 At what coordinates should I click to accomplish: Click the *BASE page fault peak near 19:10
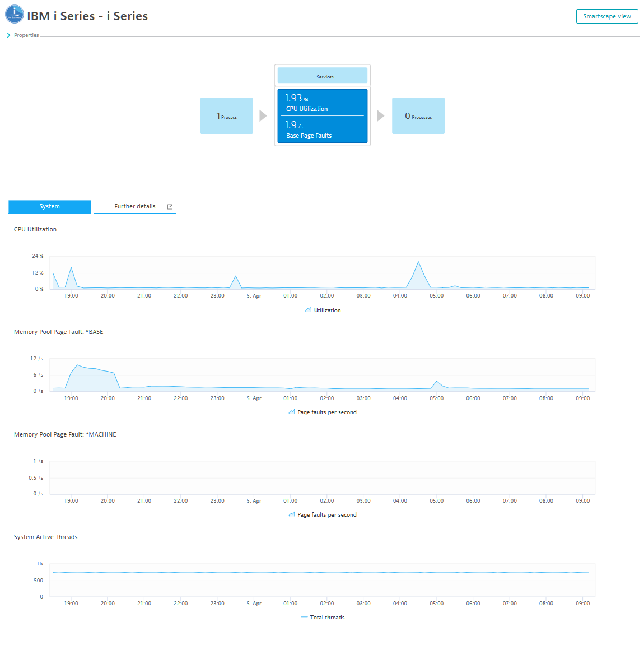point(77,365)
